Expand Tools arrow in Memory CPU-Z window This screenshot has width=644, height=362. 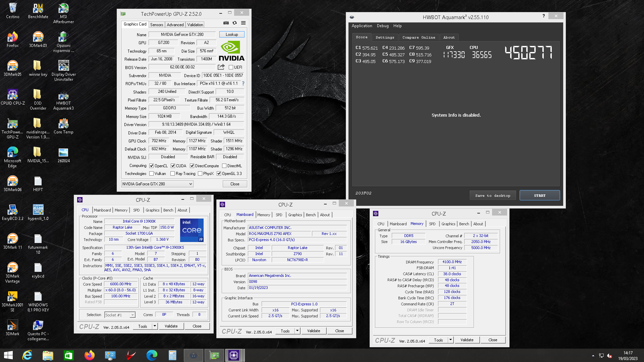click(x=450, y=340)
